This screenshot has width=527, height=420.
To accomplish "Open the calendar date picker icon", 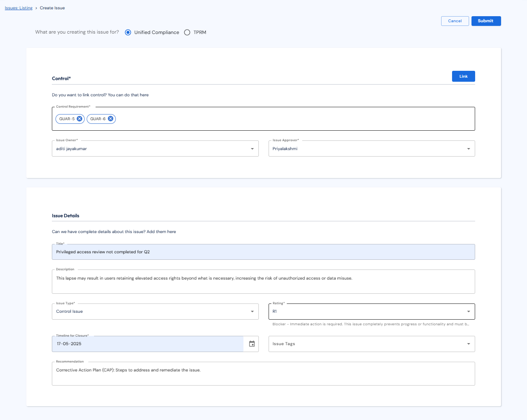I will click(252, 344).
